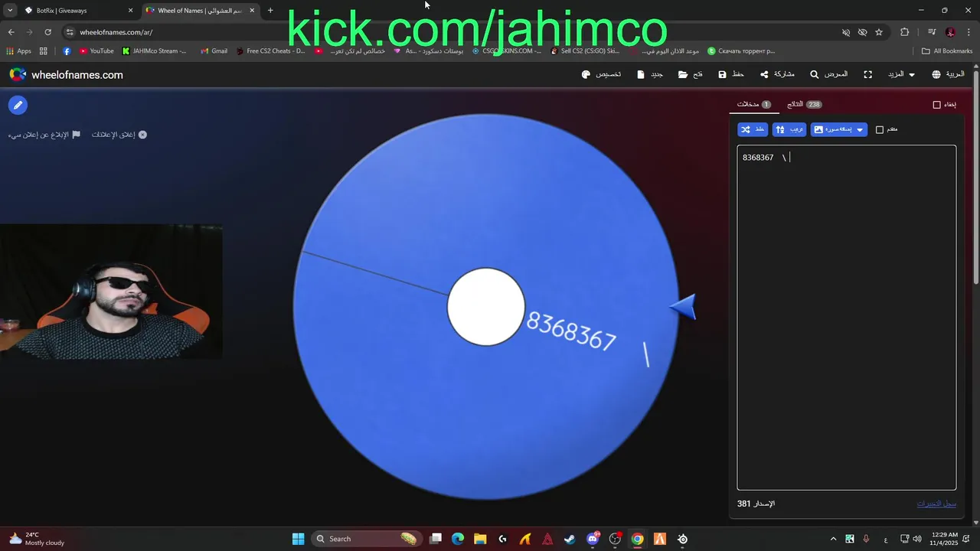Open the Chrome profile avatar
Image resolution: width=980 pixels, height=551 pixels.
[x=950, y=32]
